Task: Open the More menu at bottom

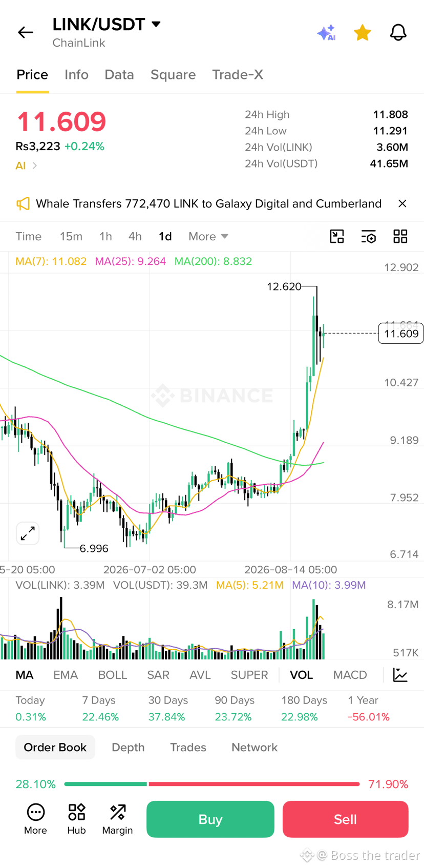Action: [x=35, y=819]
